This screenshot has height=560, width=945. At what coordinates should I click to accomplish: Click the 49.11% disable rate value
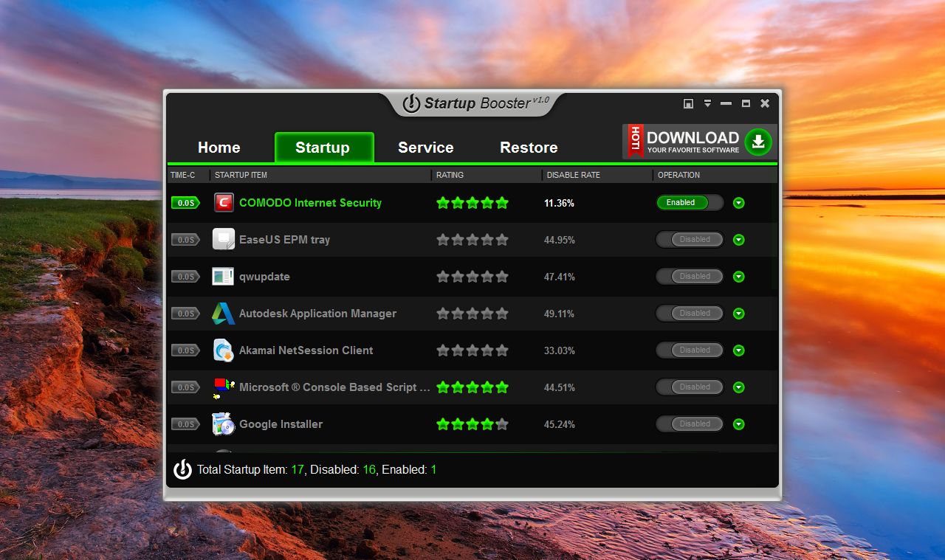pos(559,314)
